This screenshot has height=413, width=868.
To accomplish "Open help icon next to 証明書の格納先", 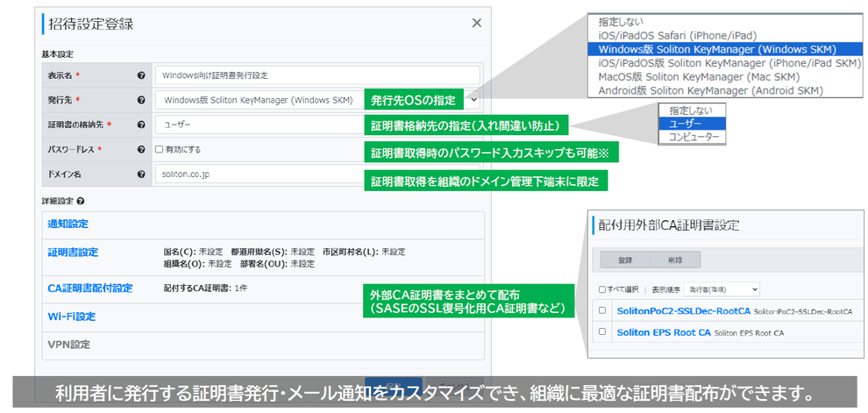I will [x=141, y=125].
